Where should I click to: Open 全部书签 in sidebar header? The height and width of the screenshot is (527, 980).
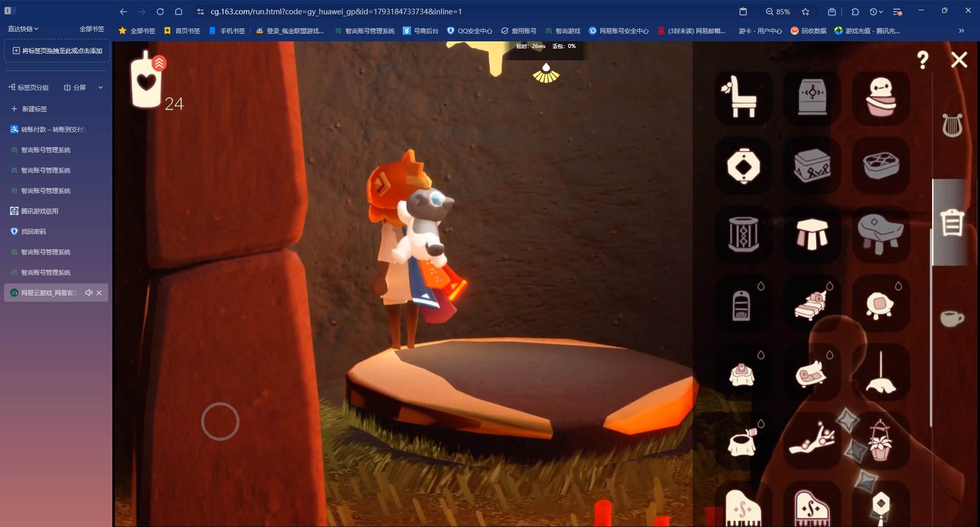(x=92, y=29)
